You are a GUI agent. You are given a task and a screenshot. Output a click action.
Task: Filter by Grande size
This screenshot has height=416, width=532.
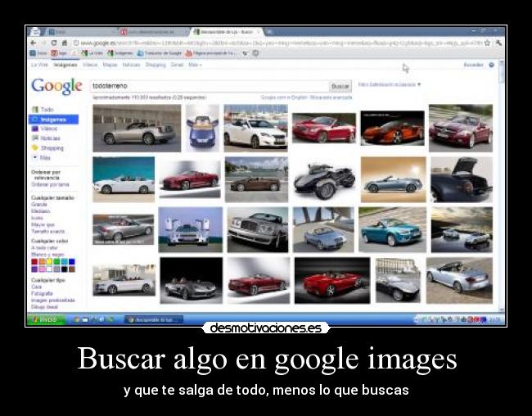[x=39, y=205]
